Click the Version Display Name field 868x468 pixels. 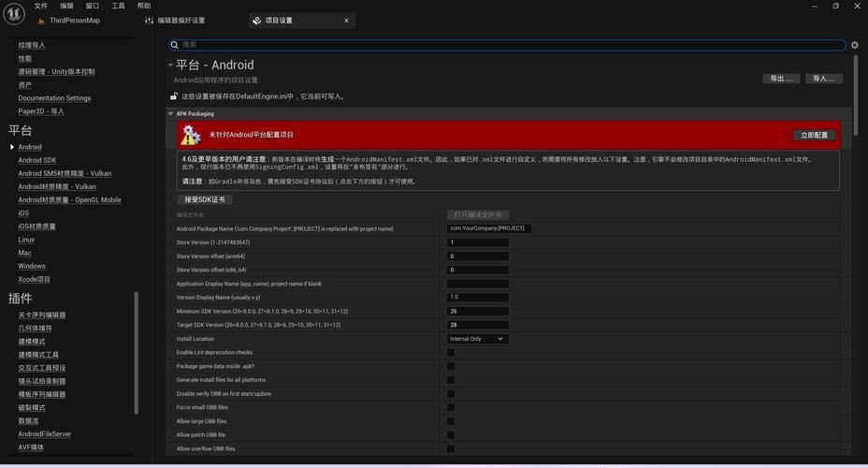pyautogui.click(x=478, y=298)
